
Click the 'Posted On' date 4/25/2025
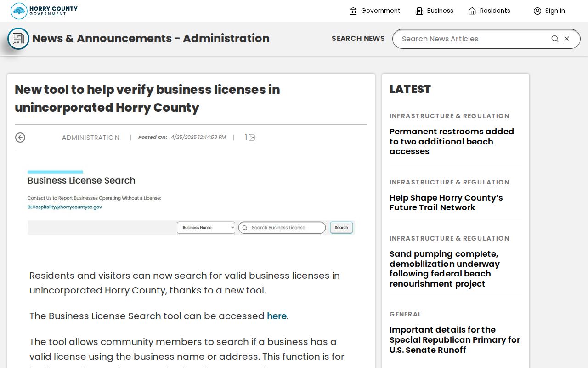point(198,137)
